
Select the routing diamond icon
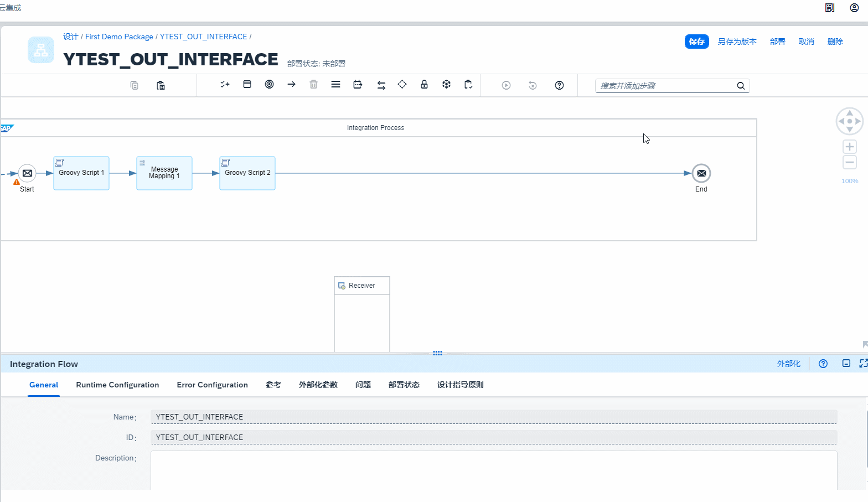[402, 85]
